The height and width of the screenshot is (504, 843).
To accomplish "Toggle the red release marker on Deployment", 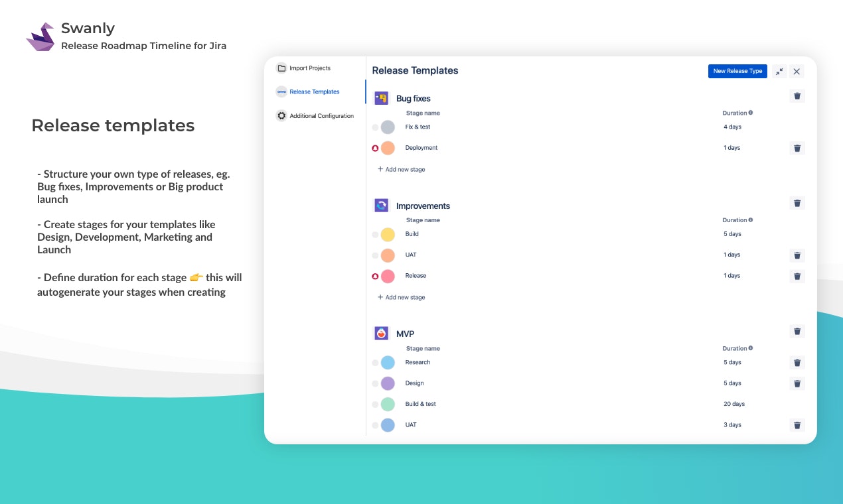I will pos(374,148).
